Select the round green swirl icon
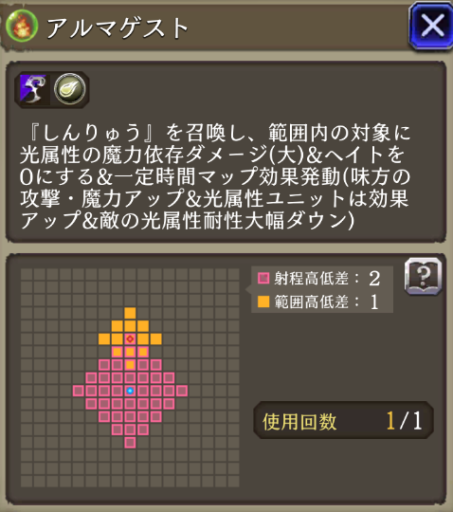 click(x=70, y=89)
